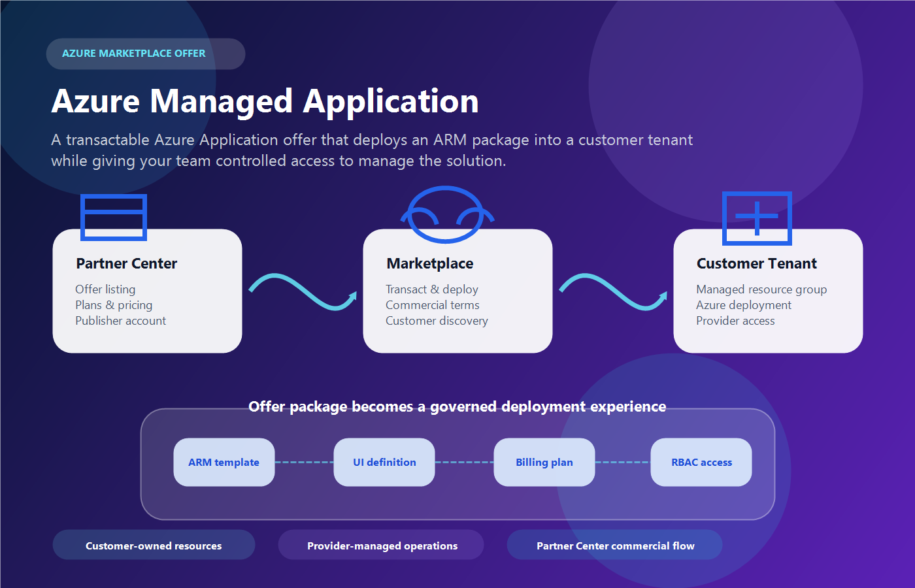Click the subtitle line starting 'while giving your team'
The image size is (915, 588).
pyautogui.click(x=278, y=161)
